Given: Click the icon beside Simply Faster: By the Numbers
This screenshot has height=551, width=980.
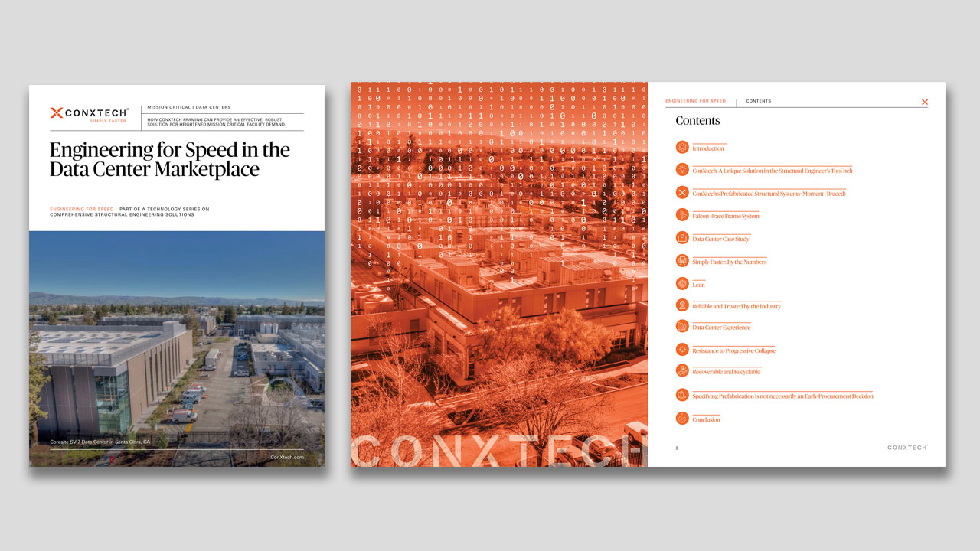Looking at the screenshot, I should pos(682,261).
